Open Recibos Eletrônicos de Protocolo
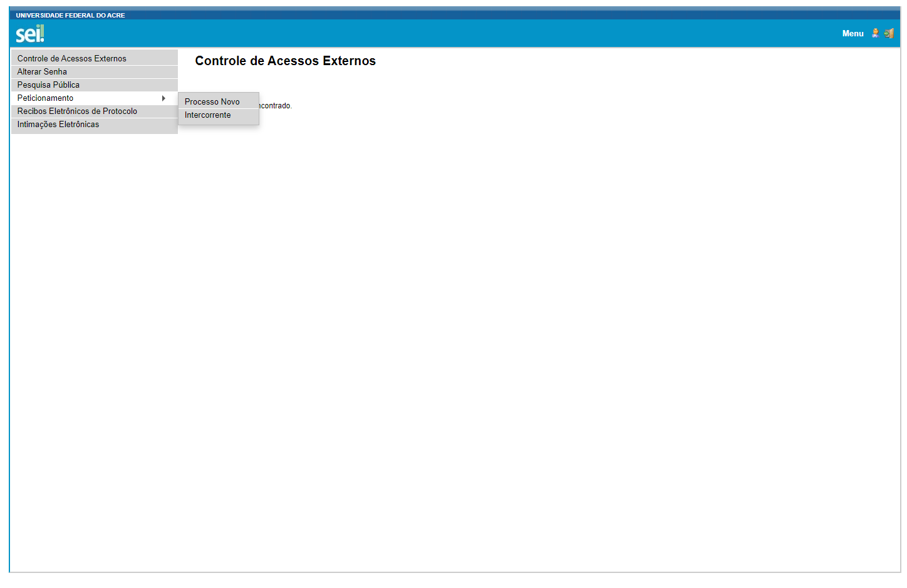This screenshot has width=907, height=588. tap(77, 111)
